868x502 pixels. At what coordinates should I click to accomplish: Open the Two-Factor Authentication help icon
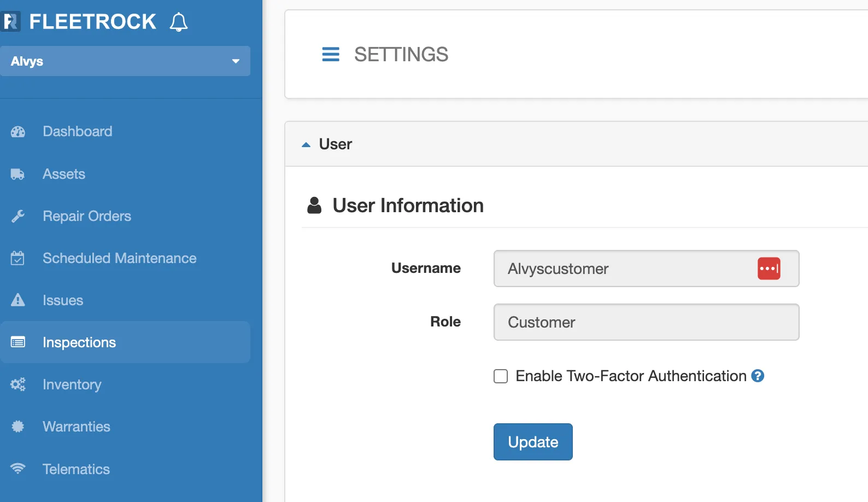(x=758, y=376)
